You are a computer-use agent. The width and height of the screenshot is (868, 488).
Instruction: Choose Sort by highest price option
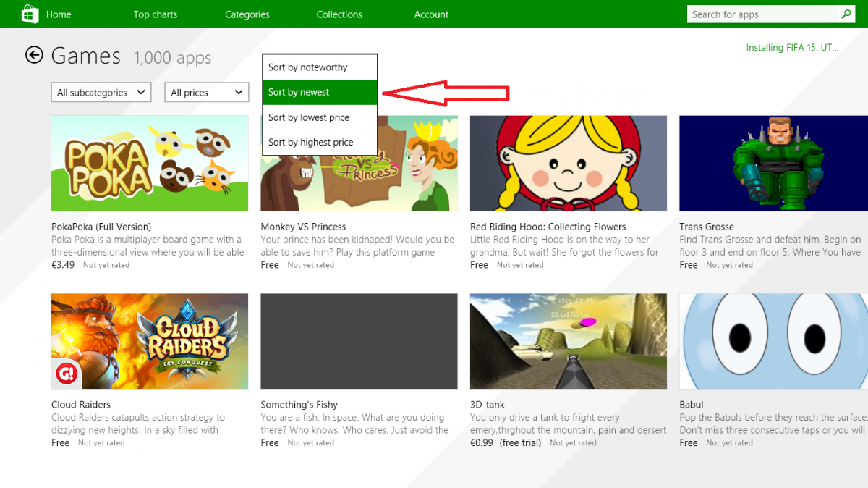(320, 143)
